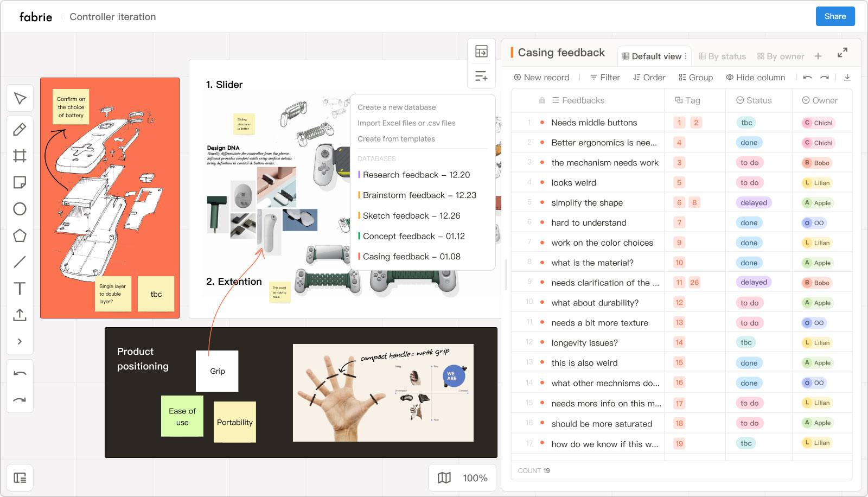Open the minimap icon beside zoom level
Viewport: 868px width, 497px height.
click(444, 477)
